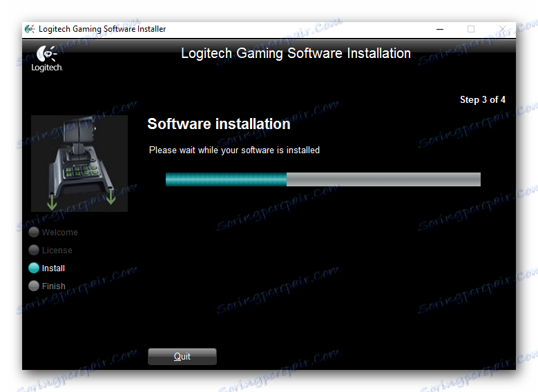Viewport: 538px width, 392px height.
Task: Select the License step indicator
Action: [50, 250]
